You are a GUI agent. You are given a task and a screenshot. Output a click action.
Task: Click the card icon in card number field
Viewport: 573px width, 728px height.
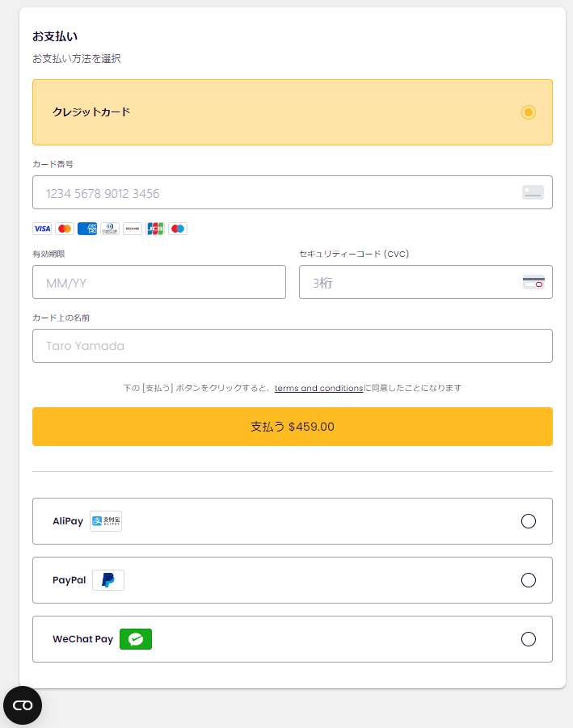[x=533, y=192]
